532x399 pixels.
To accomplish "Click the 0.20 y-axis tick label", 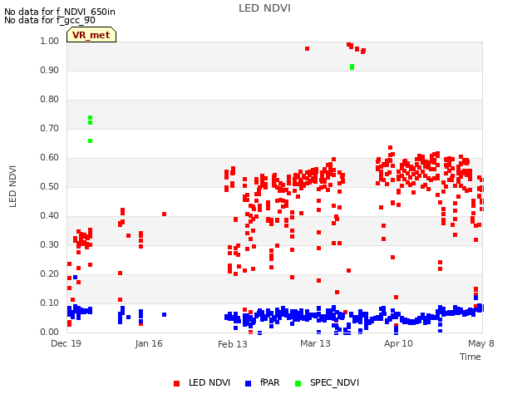I will [x=49, y=273].
